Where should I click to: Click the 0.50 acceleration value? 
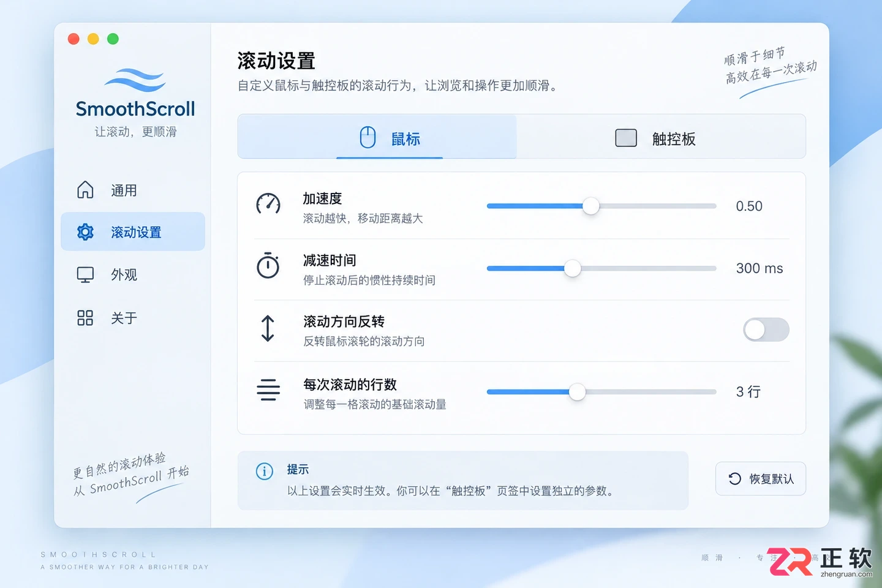pos(749,206)
